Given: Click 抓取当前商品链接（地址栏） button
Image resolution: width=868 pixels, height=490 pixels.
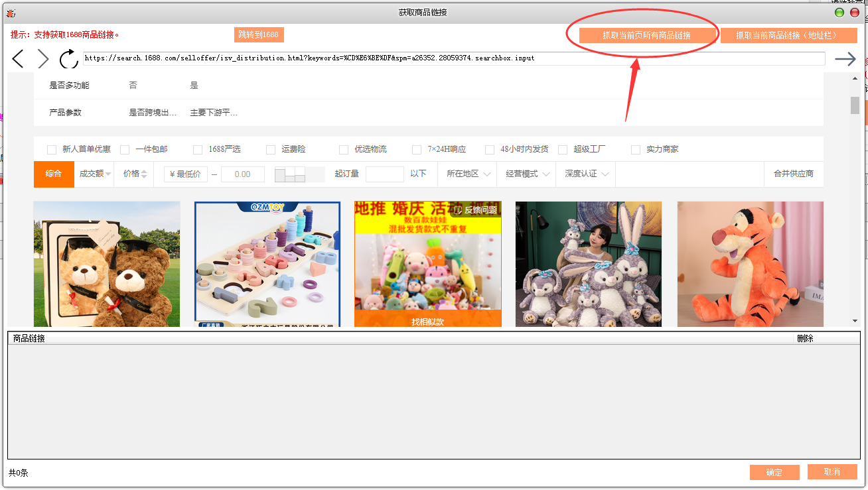Looking at the screenshot, I should (789, 35).
